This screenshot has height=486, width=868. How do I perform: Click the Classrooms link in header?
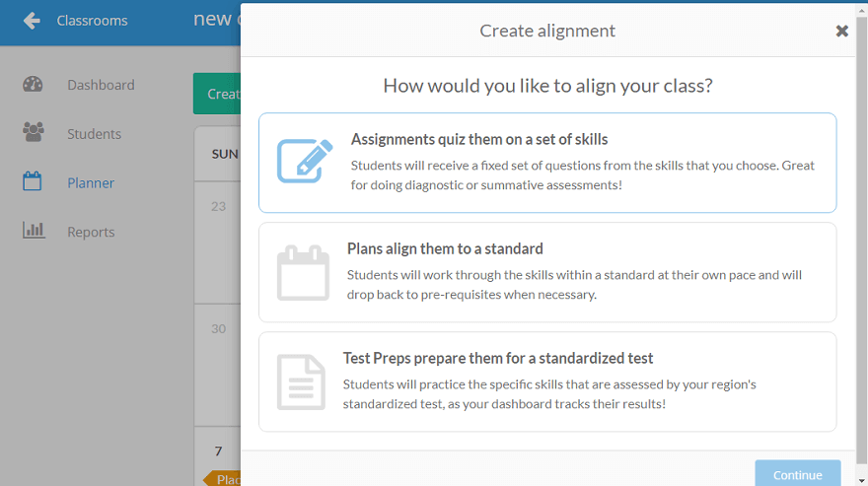92,21
